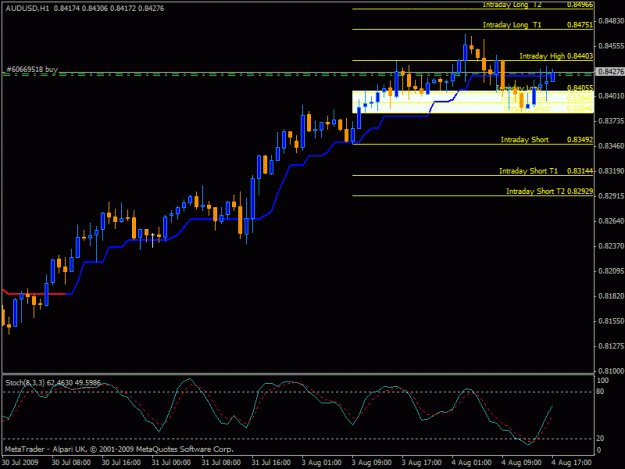This screenshot has height=469, width=625.
Task: Click the 31 Jul 00:00 time axis label
Action: tap(171, 463)
